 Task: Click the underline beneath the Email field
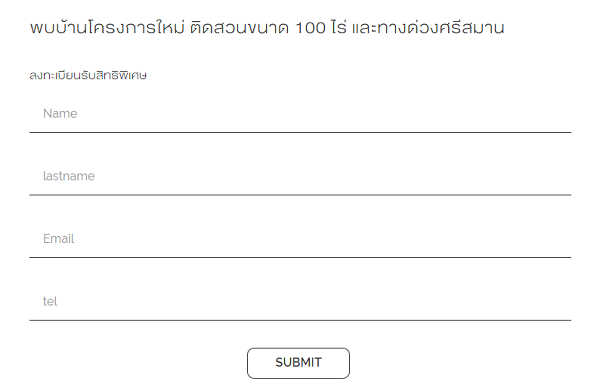[300, 258]
